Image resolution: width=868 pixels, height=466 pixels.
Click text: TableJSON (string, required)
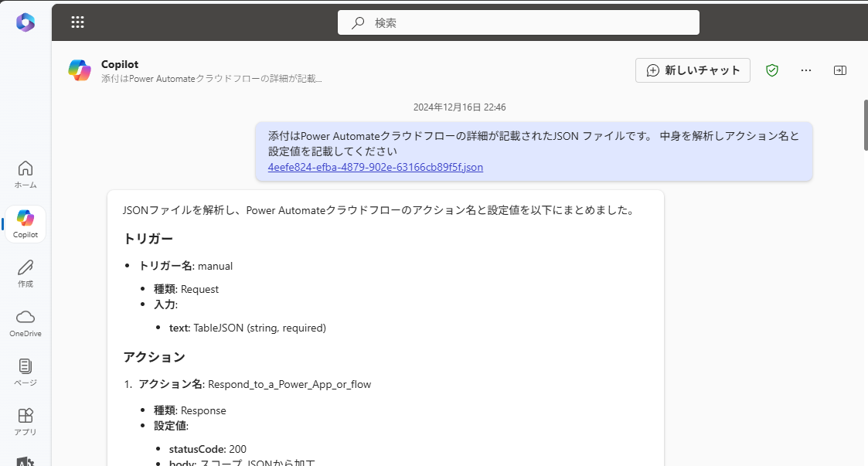(x=247, y=328)
